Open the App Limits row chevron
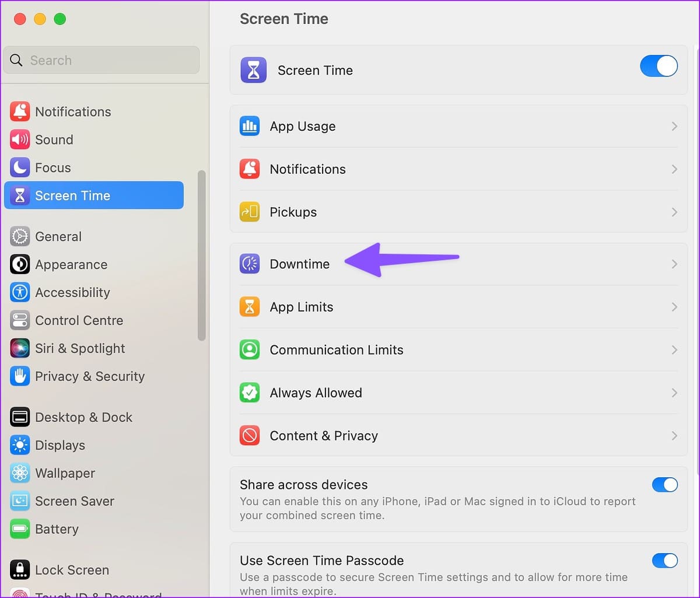Viewport: 700px width, 598px height. 674,307
